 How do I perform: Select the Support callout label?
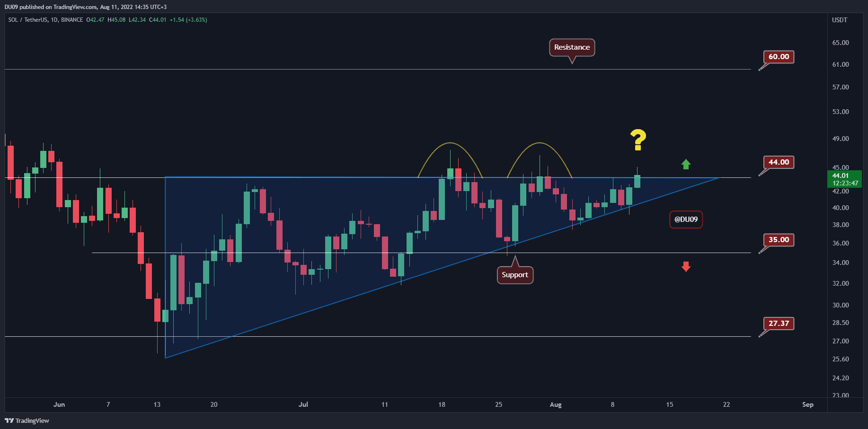[515, 275]
